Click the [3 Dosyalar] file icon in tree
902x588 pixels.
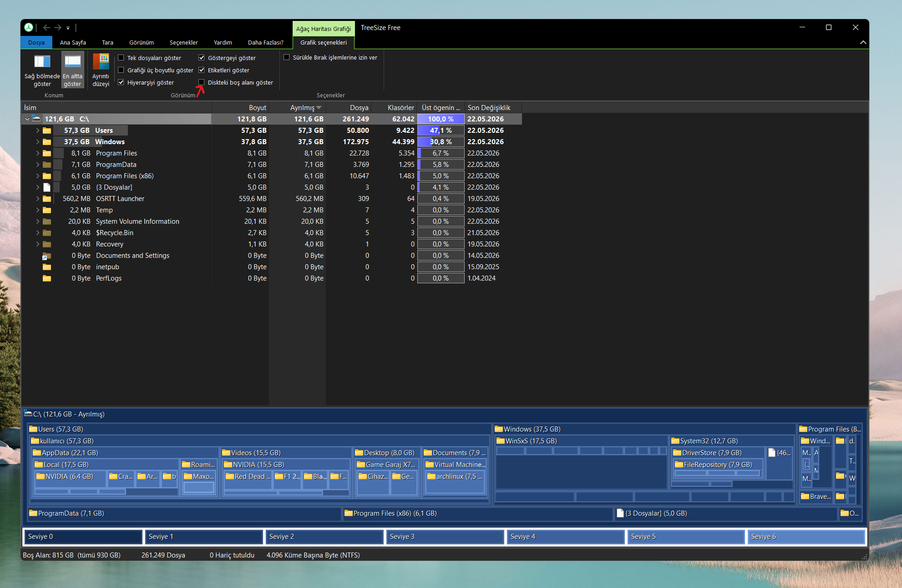point(47,187)
